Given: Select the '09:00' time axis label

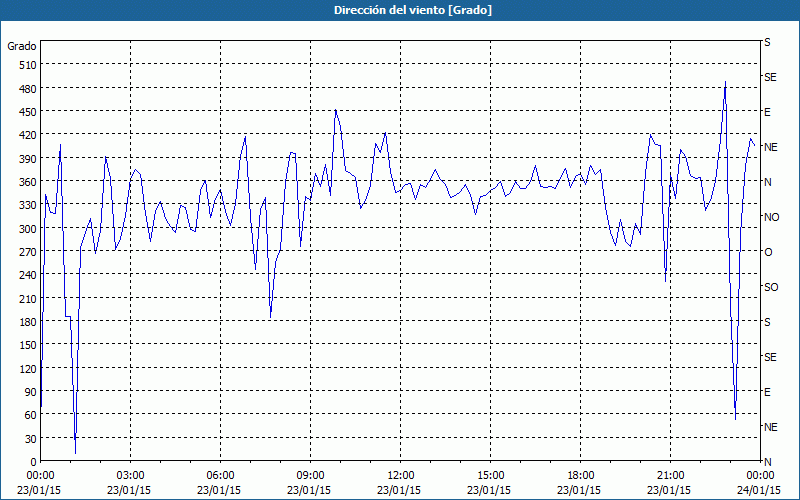Looking at the screenshot, I should tap(312, 476).
